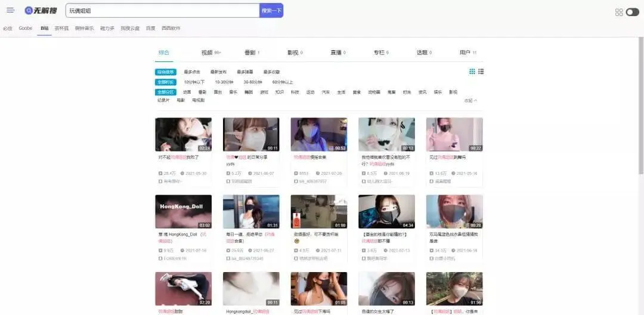Open the 综合 results tab

pyautogui.click(x=164, y=52)
